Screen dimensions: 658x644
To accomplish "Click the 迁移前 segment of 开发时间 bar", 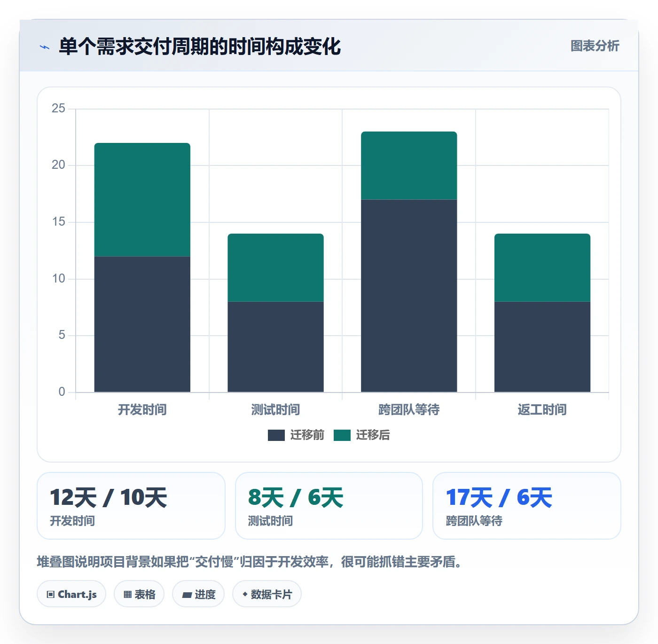I will click(142, 324).
